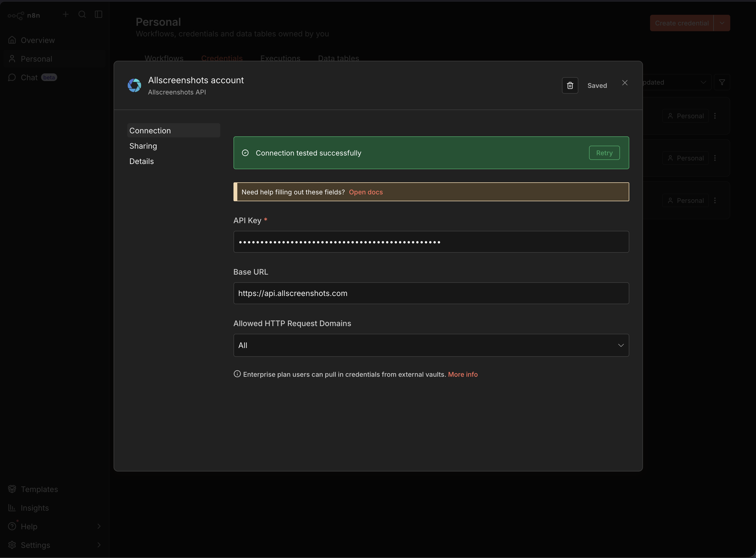The image size is (756, 558).
Task: Collapse sidebar with panel icon
Action: click(x=99, y=14)
